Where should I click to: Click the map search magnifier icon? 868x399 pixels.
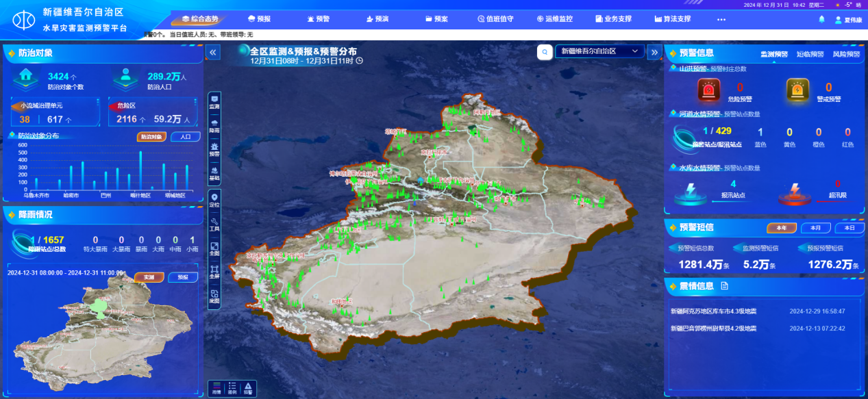(545, 51)
